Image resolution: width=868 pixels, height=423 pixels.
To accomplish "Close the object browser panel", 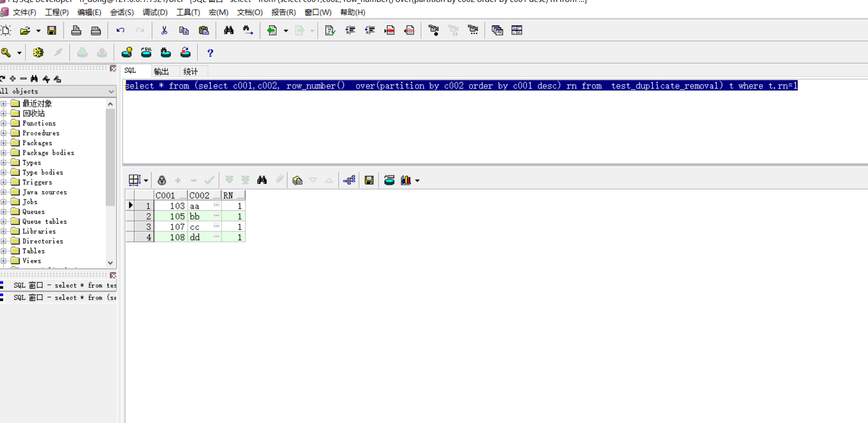I will click(x=113, y=69).
